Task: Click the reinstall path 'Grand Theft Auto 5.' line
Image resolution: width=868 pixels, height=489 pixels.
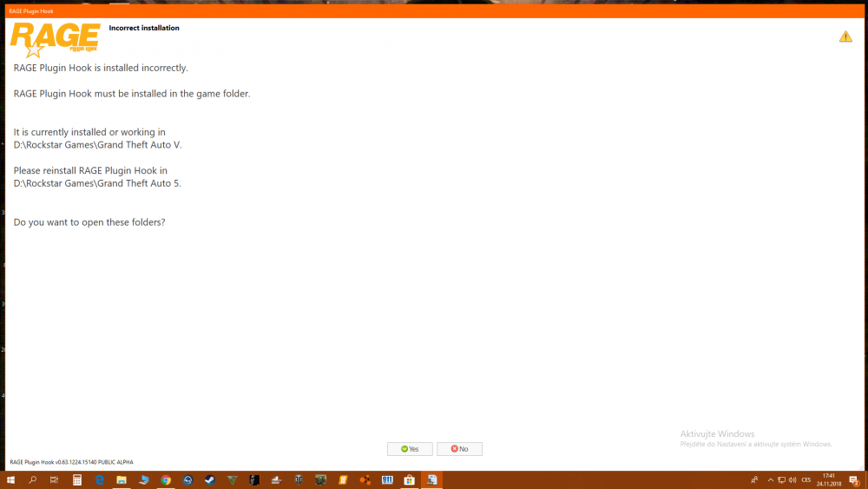Action: click(97, 183)
